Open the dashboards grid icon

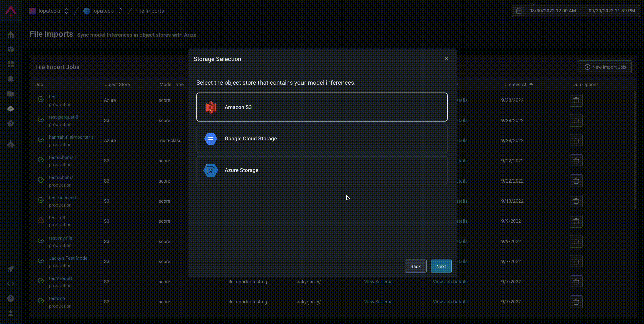[11, 64]
